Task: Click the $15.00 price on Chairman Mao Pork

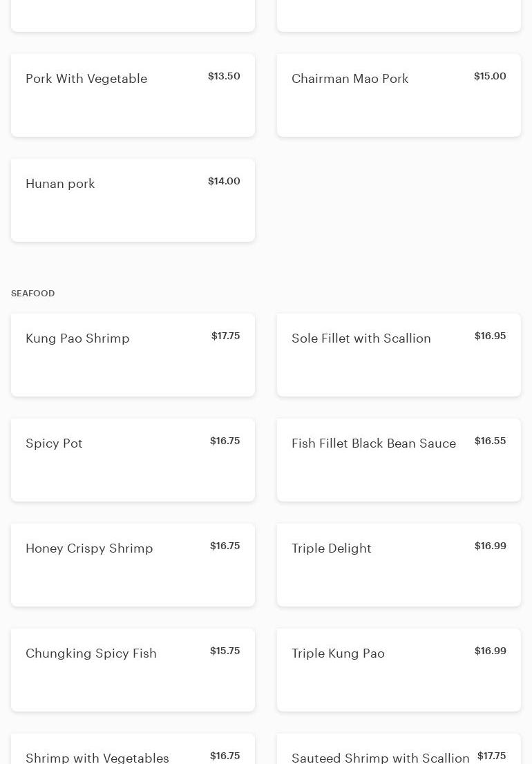Action: (490, 76)
